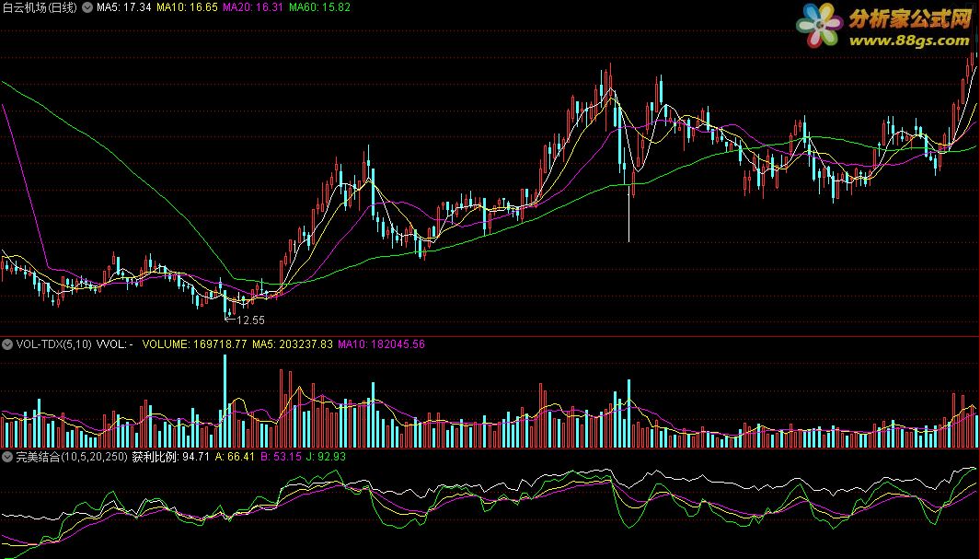Click the volume MA10: 182045.56 label
Image resolution: width=980 pixels, height=559 pixels.
(381, 344)
